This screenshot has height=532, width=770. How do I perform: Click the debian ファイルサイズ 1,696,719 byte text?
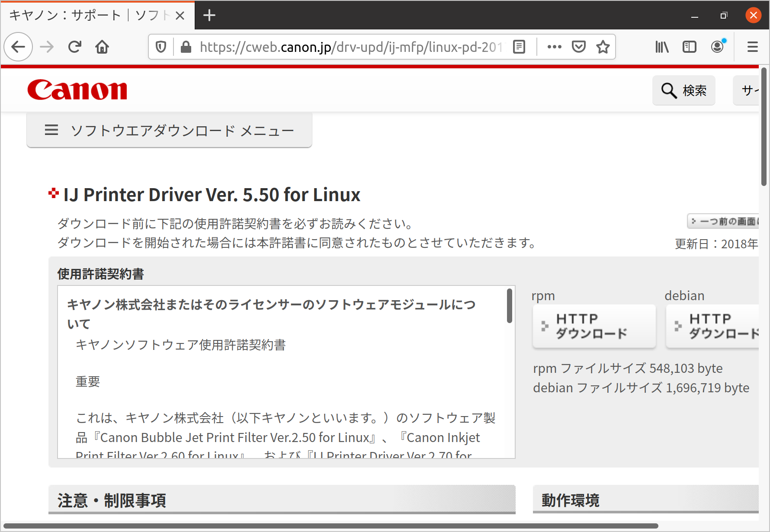[x=641, y=388]
